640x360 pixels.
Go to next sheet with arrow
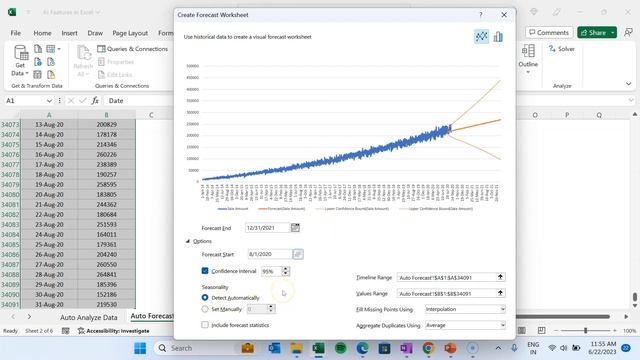[29, 317]
